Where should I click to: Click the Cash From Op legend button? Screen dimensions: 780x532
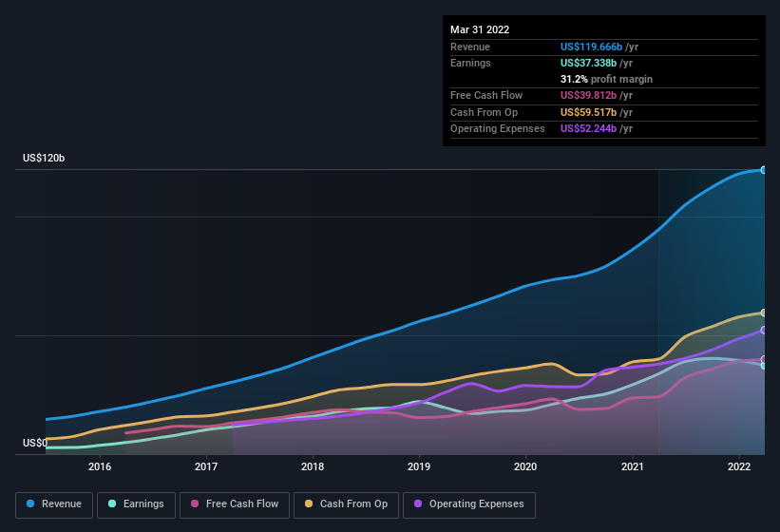point(345,504)
